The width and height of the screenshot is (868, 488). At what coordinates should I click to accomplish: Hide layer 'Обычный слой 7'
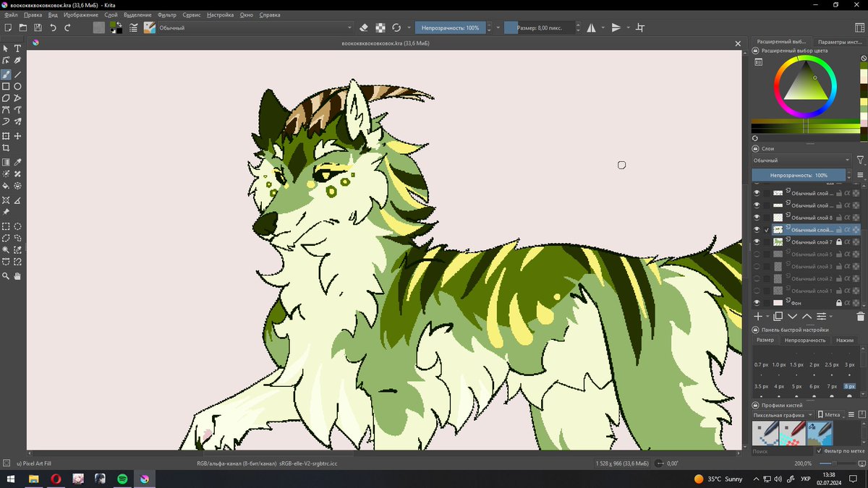757,241
